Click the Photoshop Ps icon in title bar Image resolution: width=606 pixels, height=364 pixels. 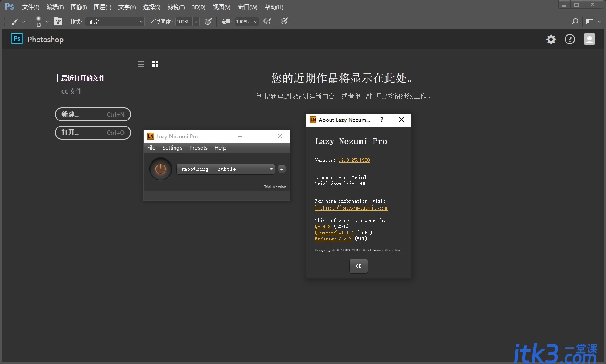[10, 7]
